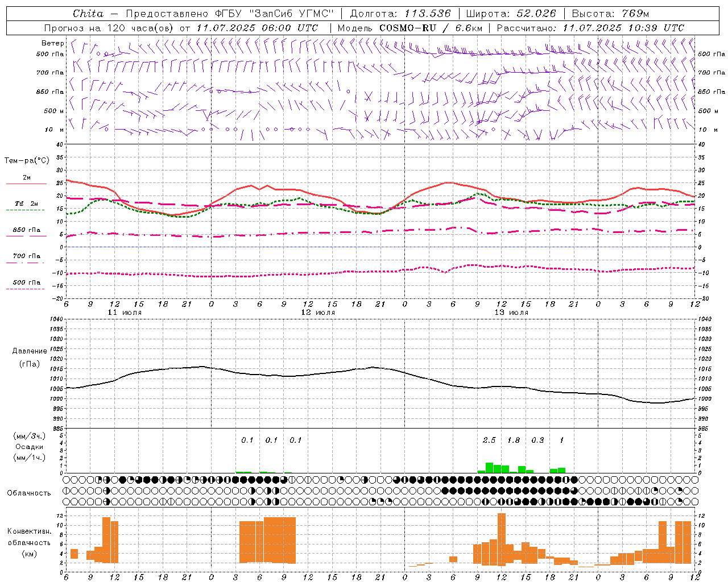
Task: Select the ФГБУ "ЗапСиб УГМС" provider text
Action: [x=275, y=14]
